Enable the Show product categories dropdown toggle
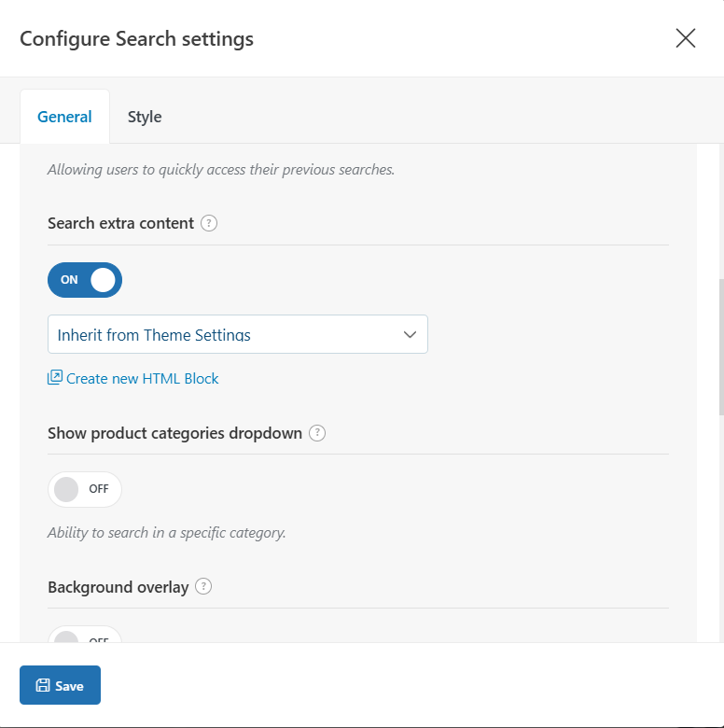Image resolution: width=724 pixels, height=728 pixels. [x=85, y=489]
